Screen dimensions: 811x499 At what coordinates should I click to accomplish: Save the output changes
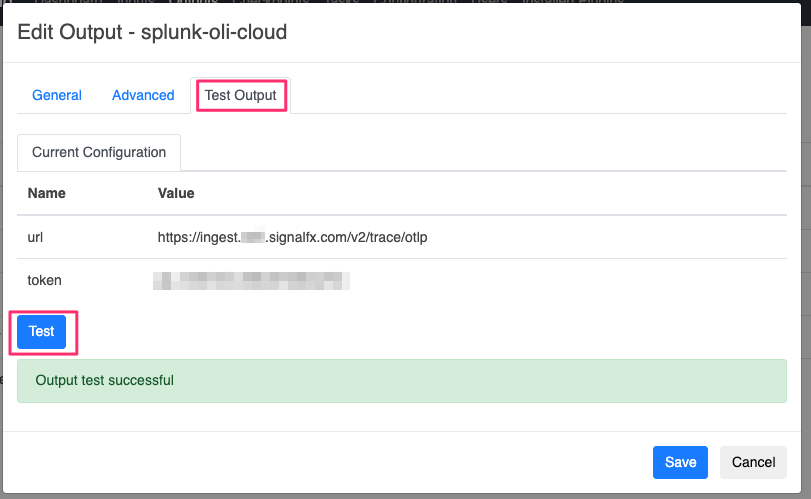pos(680,462)
